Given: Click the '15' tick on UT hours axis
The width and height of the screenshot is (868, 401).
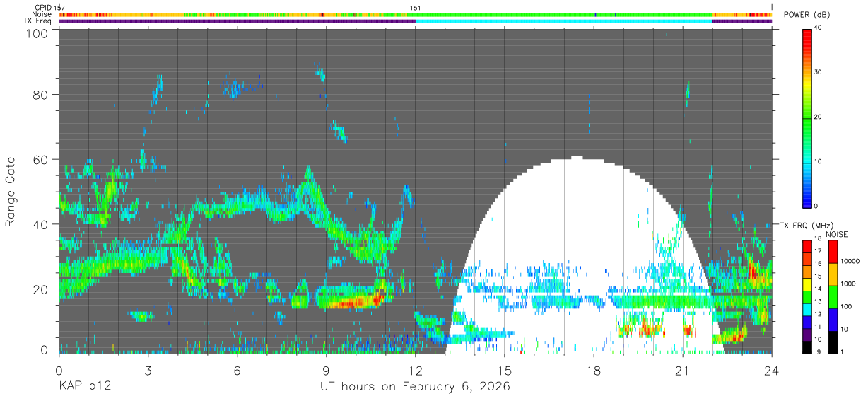Looking at the screenshot, I should tap(505, 371).
